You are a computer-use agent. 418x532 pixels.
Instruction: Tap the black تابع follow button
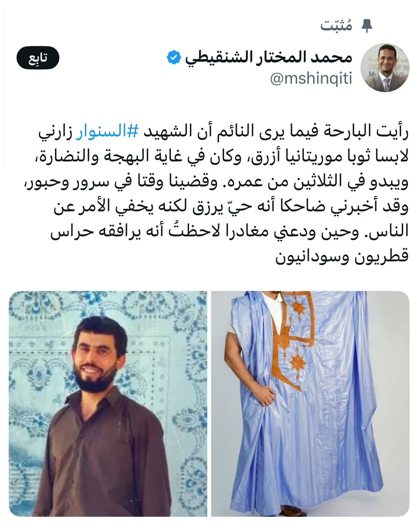[x=38, y=58]
